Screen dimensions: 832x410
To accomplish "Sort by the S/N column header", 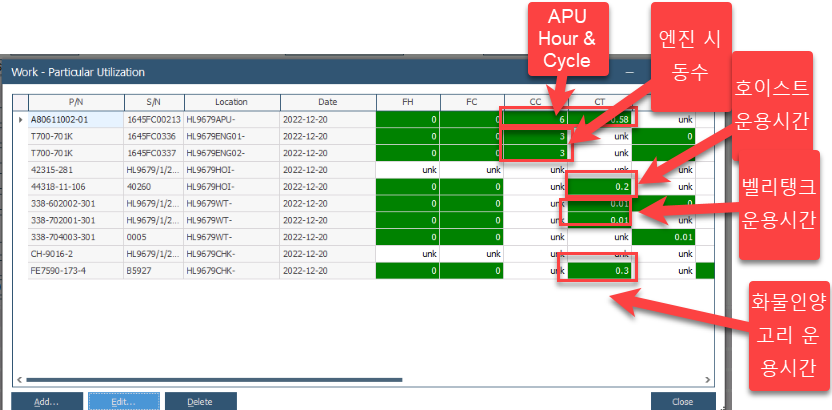I will pyautogui.click(x=153, y=102).
